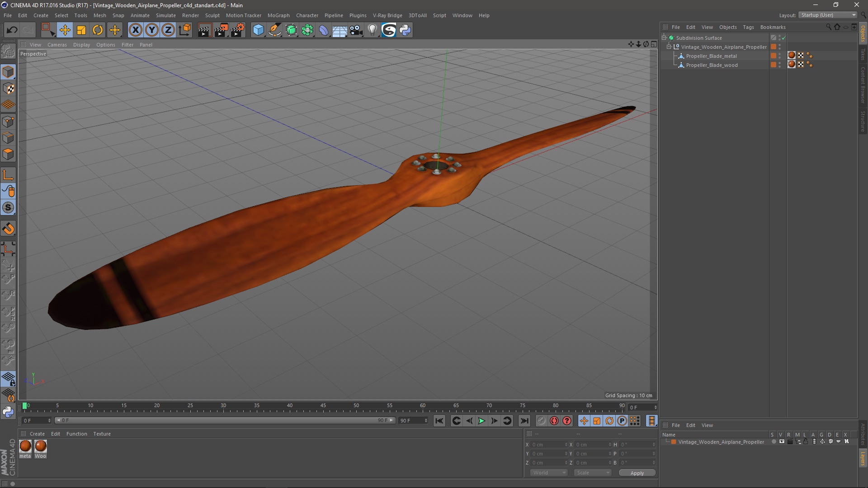This screenshot has height=488, width=868.
Task: Toggle X axis lock
Action: click(135, 30)
